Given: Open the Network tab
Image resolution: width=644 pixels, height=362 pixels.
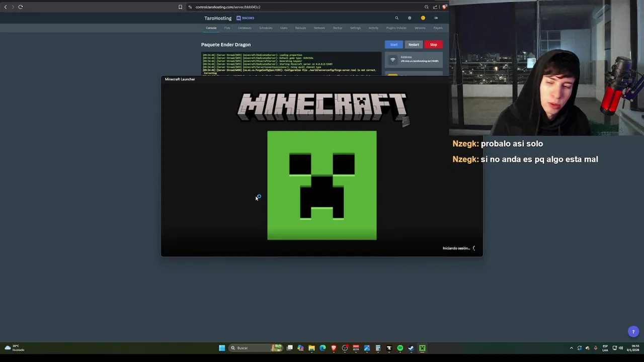Looking at the screenshot, I should (319, 28).
